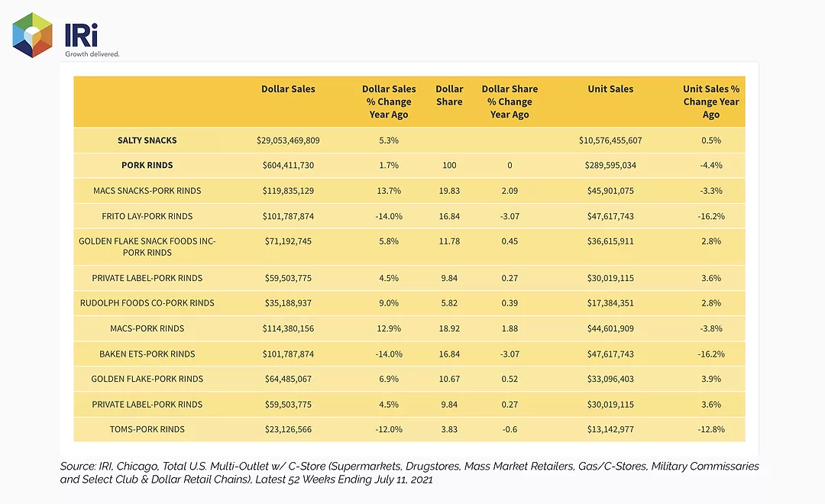Click TOMS-PORK RINDS row label
The height and width of the screenshot is (504, 825).
(147, 429)
